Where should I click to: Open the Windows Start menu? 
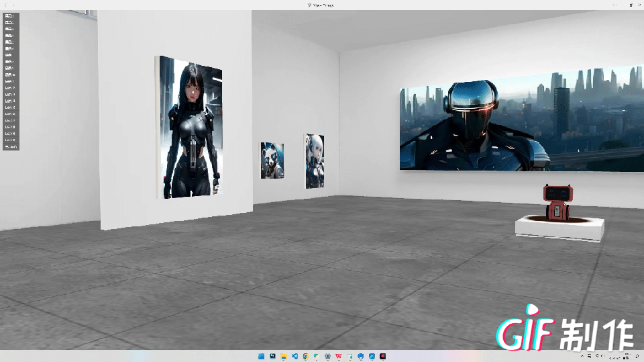(261, 356)
